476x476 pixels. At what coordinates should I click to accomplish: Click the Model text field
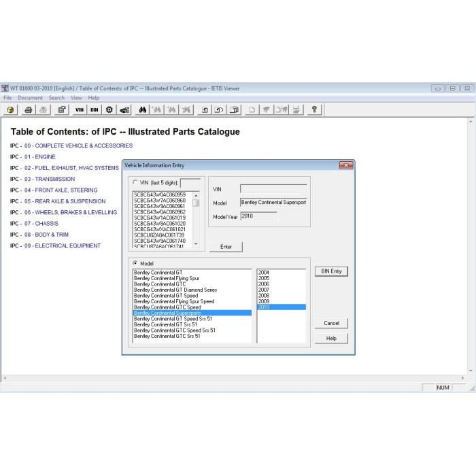(x=273, y=202)
